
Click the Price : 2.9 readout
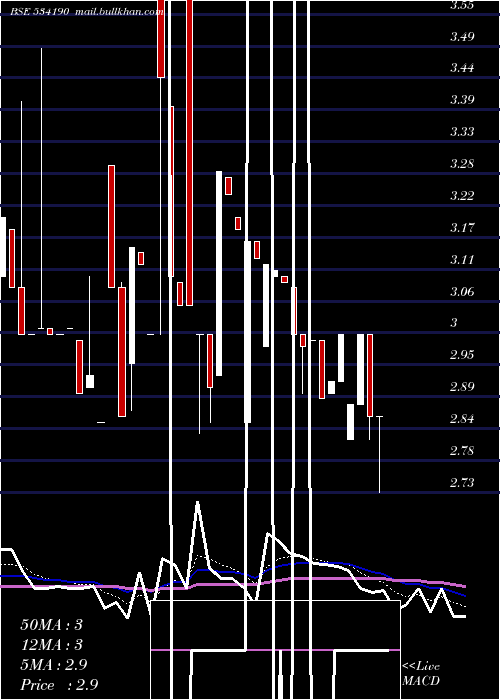click(59, 685)
